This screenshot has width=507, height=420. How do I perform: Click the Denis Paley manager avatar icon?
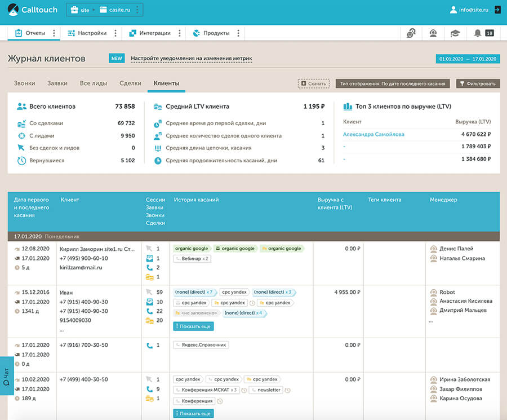coord(434,249)
